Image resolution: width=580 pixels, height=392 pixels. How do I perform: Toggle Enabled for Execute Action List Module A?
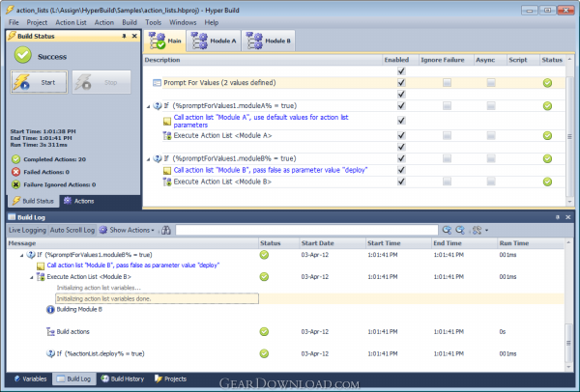(x=401, y=135)
